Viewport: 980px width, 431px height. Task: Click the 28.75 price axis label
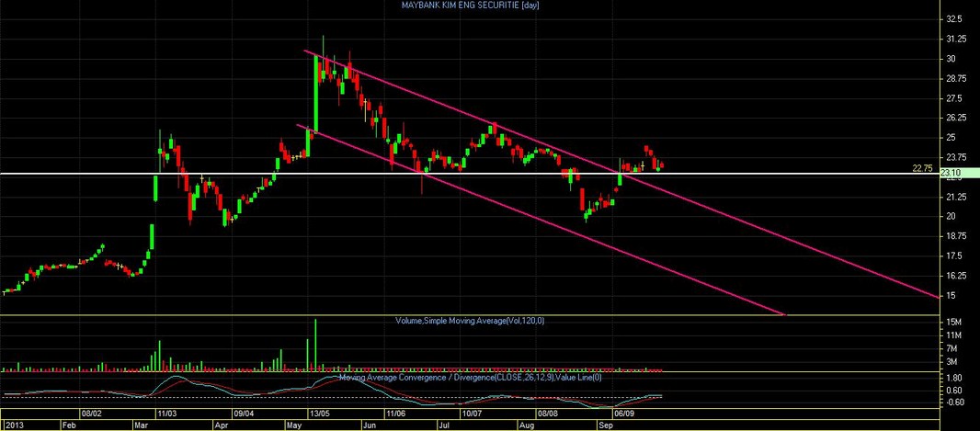955,79
